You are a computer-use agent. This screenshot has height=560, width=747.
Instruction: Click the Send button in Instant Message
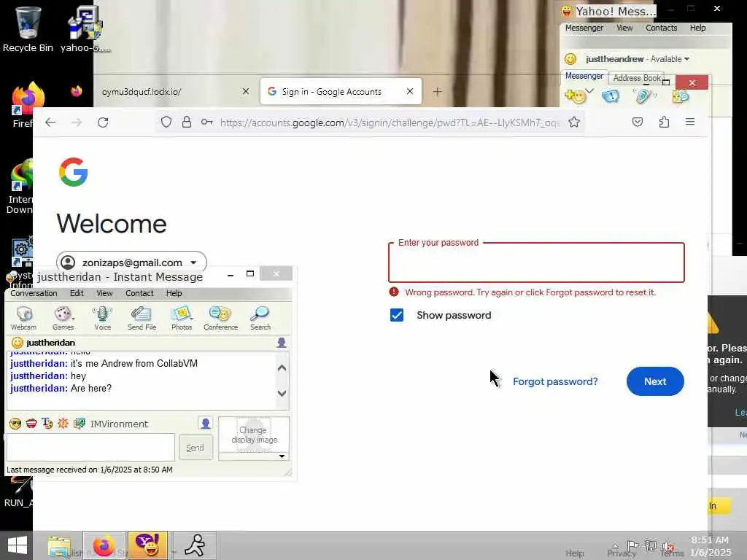pyautogui.click(x=196, y=447)
